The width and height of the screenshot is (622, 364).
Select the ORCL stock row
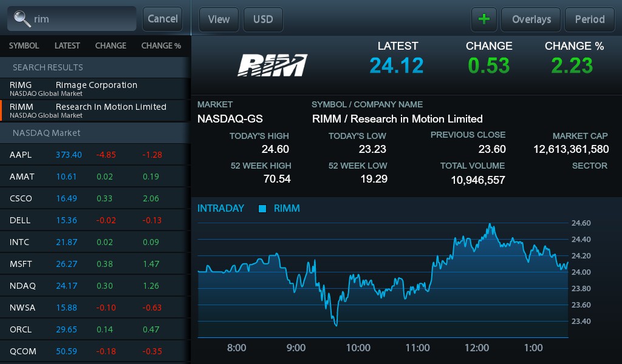(x=95, y=329)
